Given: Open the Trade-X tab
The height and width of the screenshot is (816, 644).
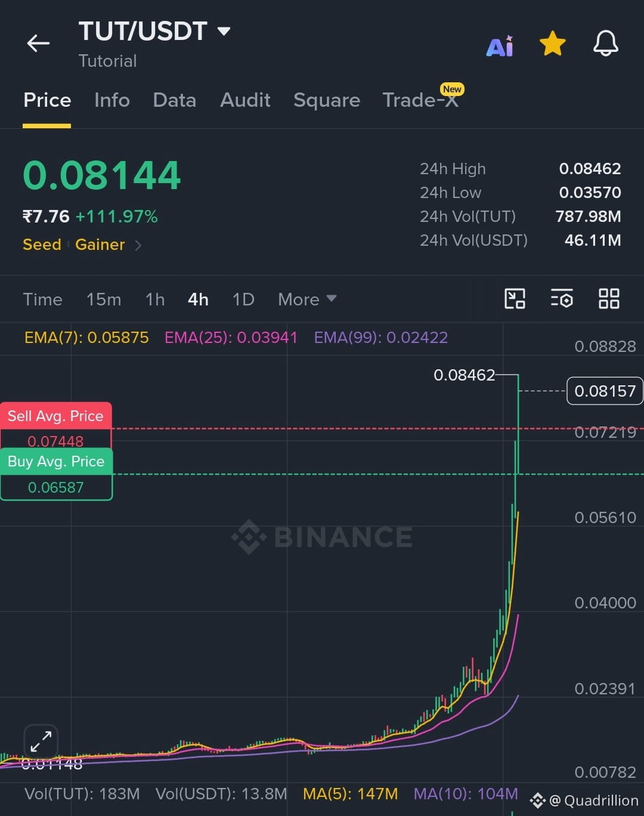Looking at the screenshot, I should [420, 100].
